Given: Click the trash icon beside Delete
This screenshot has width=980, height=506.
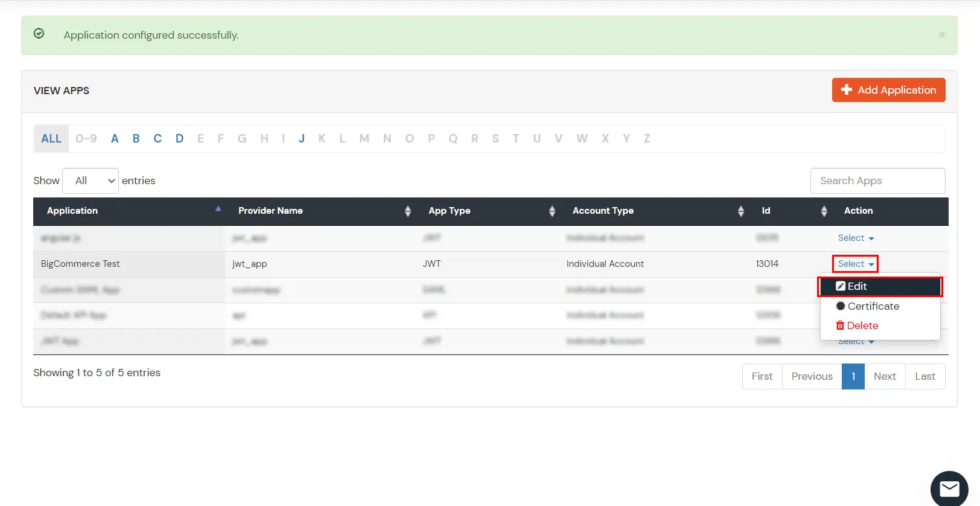Looking at the screenshot, I should tap(840, 325).
